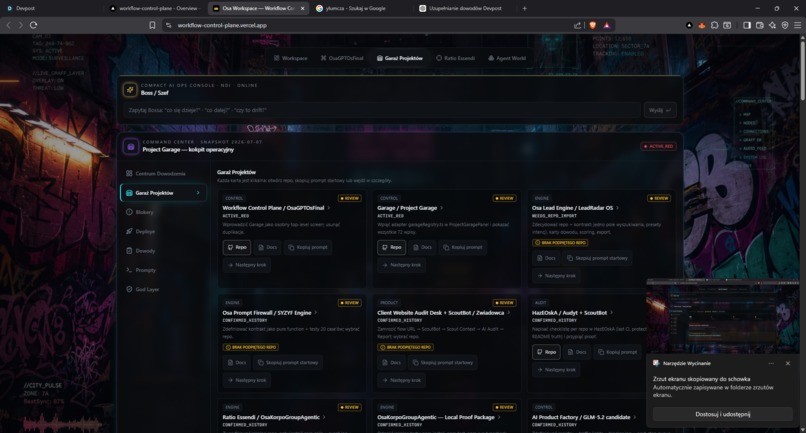Expand Workflow Control Plane / OsaGPTOsFinal card chevron
Screen dimensions: 806x433
click(328, 208)
